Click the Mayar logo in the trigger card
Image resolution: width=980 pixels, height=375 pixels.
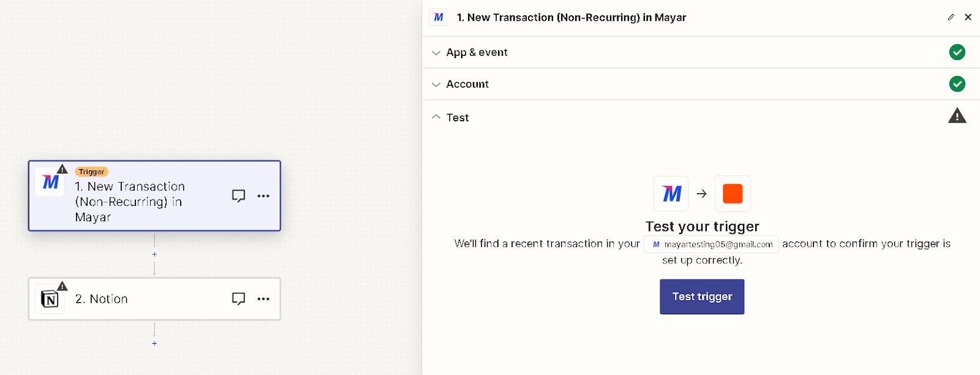click(50, 182)
